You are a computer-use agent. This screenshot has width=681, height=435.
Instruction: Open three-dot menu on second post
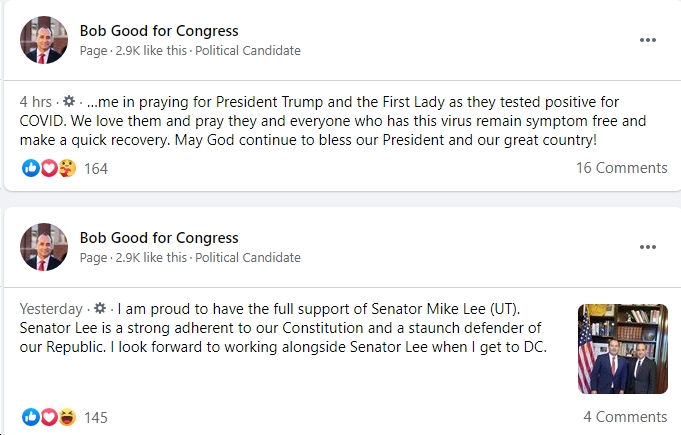click(x=648, y=247)
